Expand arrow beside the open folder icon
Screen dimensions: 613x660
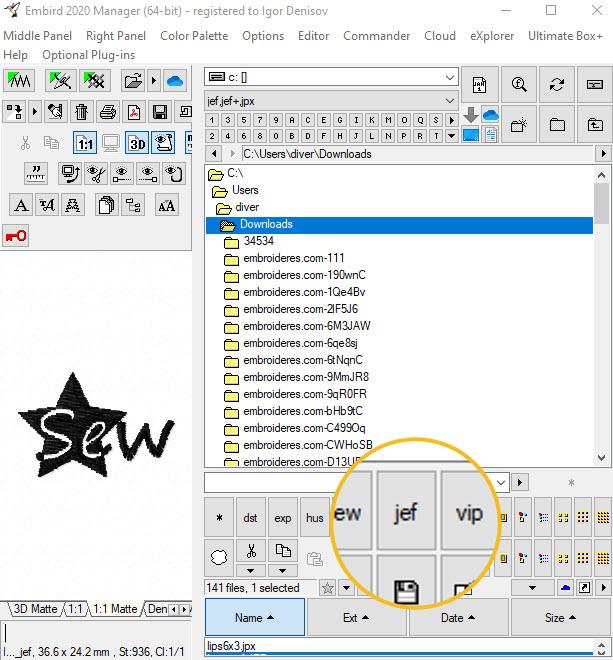pyautogui.click(x=154, y=80)
